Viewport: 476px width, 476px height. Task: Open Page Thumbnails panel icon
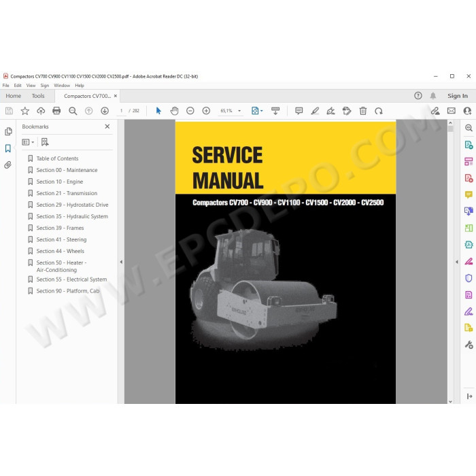[8, 131]
